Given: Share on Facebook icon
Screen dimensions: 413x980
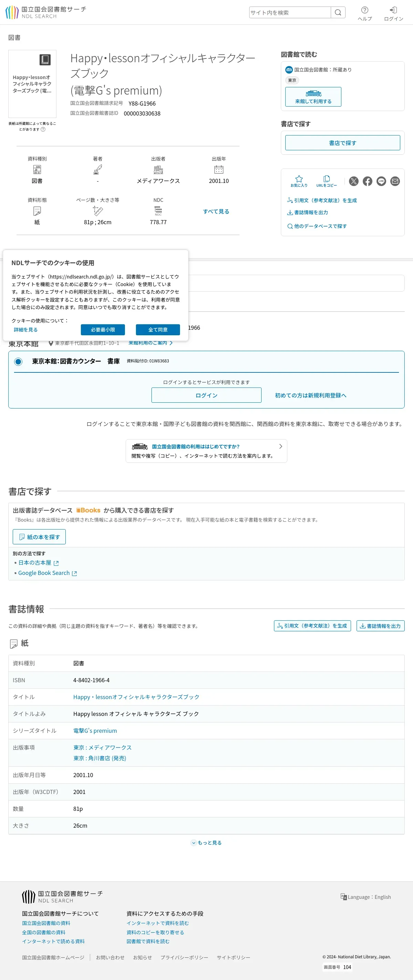Looking at the screenshot, I should coord(367,181).
